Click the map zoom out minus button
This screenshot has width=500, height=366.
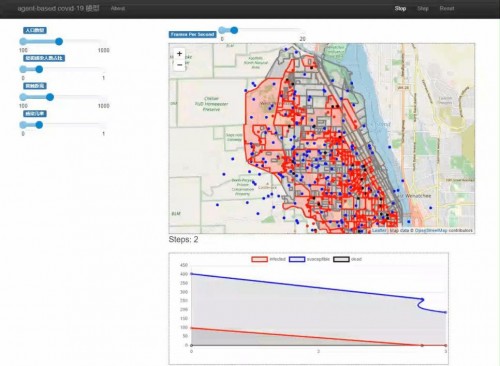(179, 65)
